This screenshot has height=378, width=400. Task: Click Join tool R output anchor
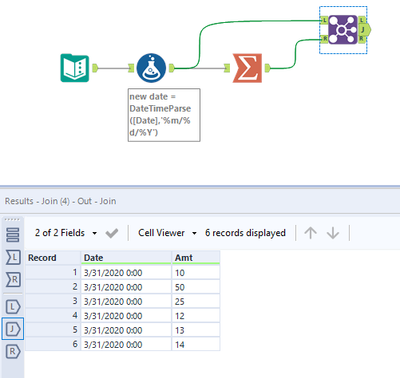(x=362, y=39)
